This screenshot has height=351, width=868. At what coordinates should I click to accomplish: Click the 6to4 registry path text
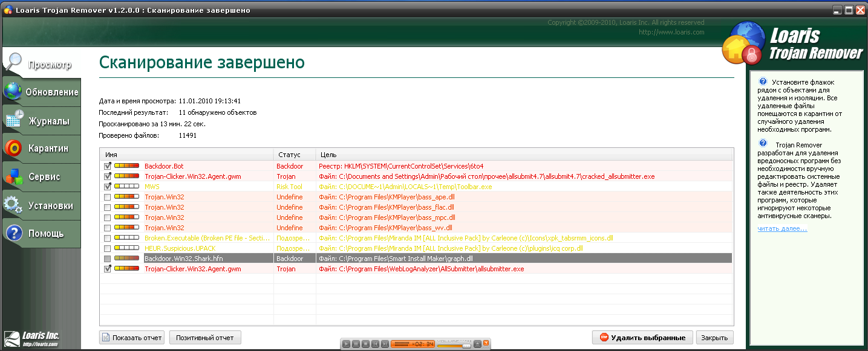point(401,166)
